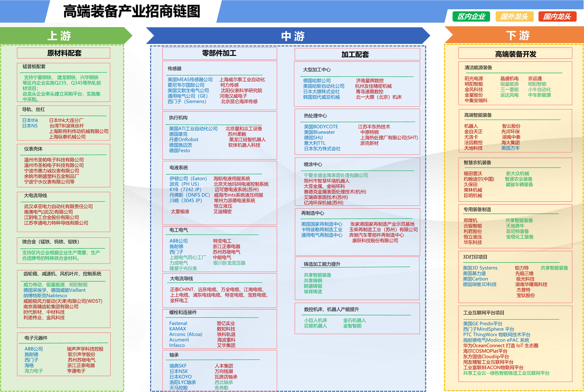
Task: Click 纳博特斯克Nabtesco entry
Action: point(45,296)
